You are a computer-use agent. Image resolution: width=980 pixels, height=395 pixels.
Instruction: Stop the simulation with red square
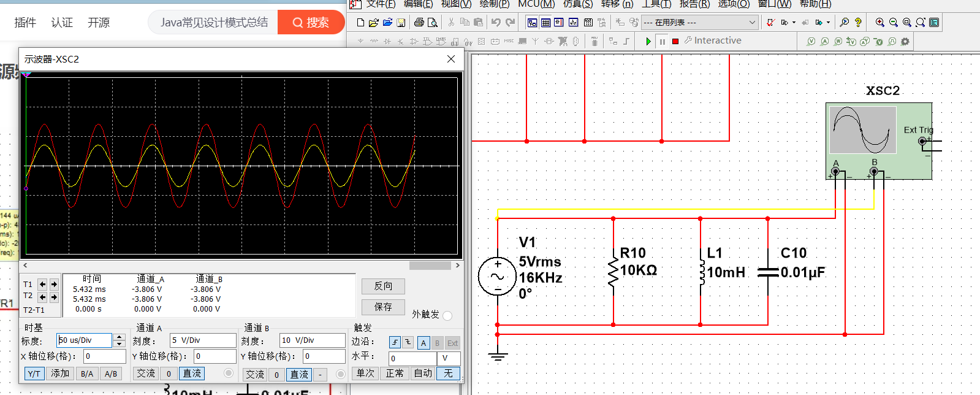point(675,41)
